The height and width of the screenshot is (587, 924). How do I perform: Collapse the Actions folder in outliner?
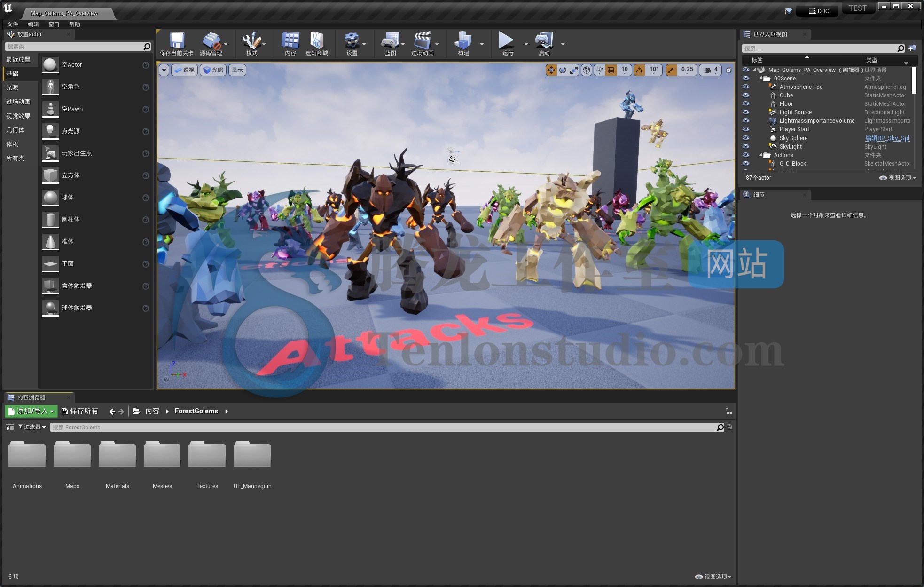[x=760, y=155]
